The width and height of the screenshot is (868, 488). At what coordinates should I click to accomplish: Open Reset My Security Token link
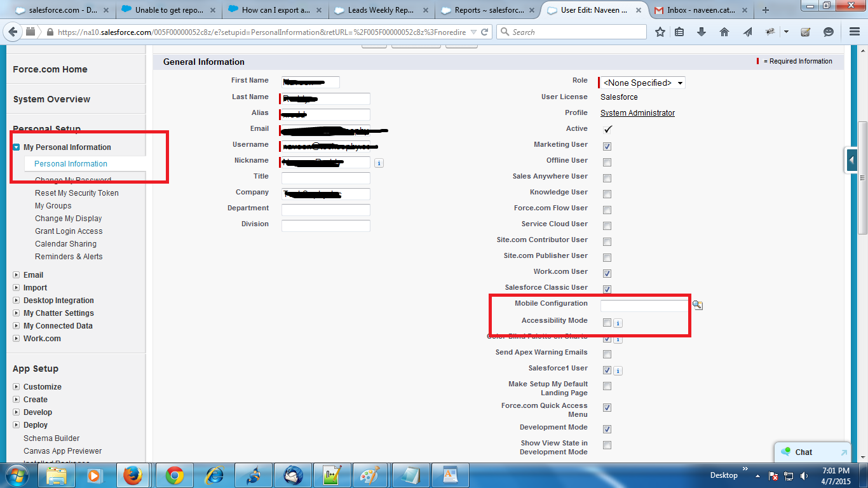coord(77,193)
